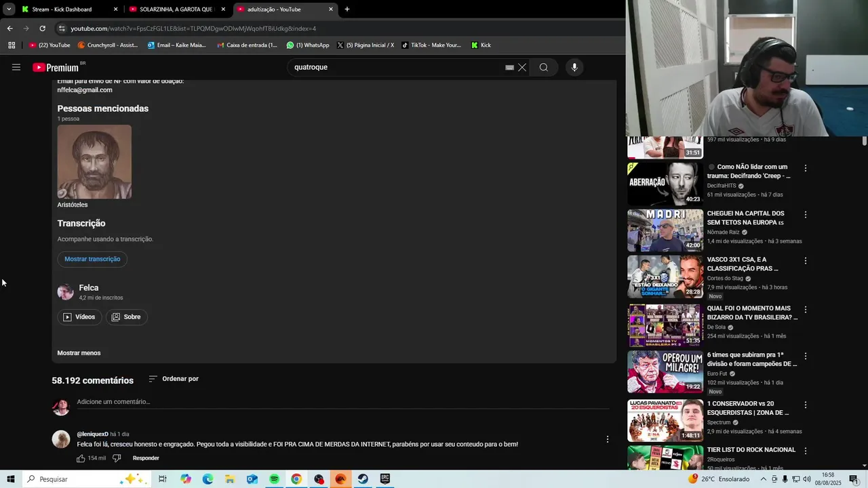Run search with the magnifier button
The width and height of the screenshot is (868, 488).
pyautogui.click(x=543, y=67)
